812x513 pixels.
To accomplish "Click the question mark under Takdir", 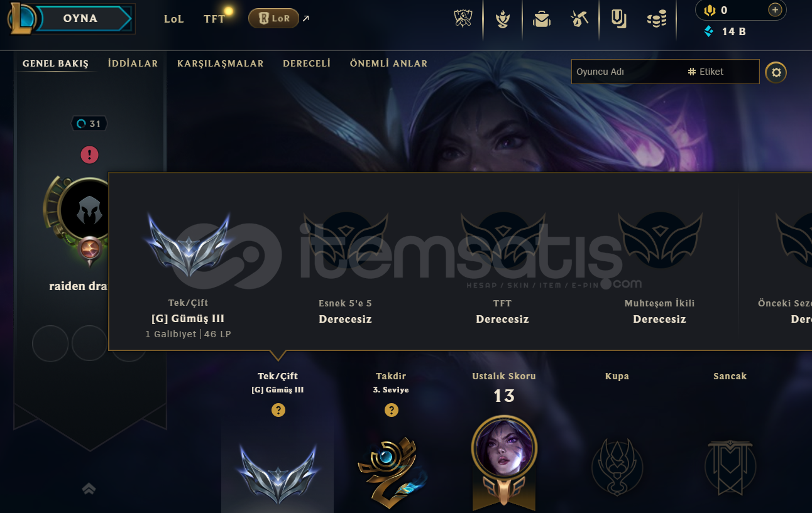I will tap(391, 410).
